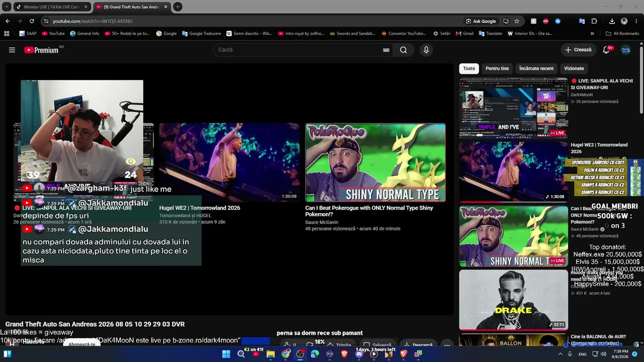Click the browser address bar URL
The height and width of the screenshot is (362, 644).
(x=93, y=21)
